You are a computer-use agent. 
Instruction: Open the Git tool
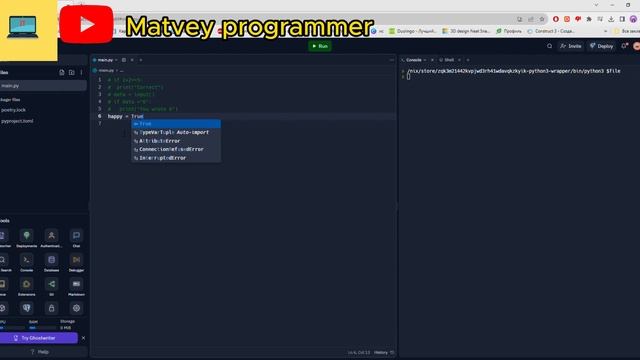pyautogui.click(x=51, y=287)
